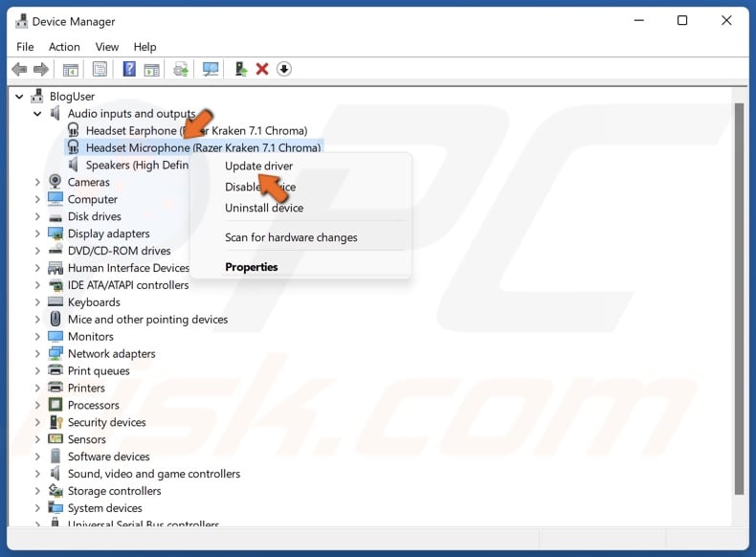
Task: Click the Printers category icon
Action: point(56,388)
